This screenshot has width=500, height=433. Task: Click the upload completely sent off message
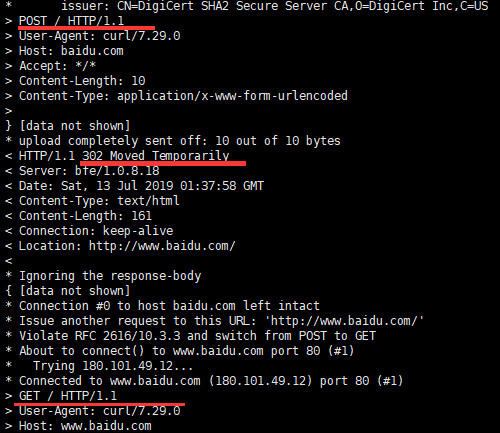(x=180, y=141)
